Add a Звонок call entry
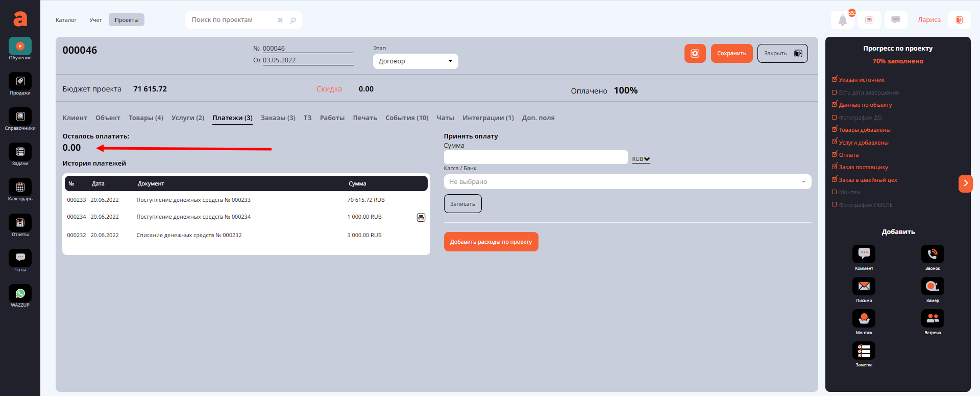 pyautogui.click(x=932, y=254)
